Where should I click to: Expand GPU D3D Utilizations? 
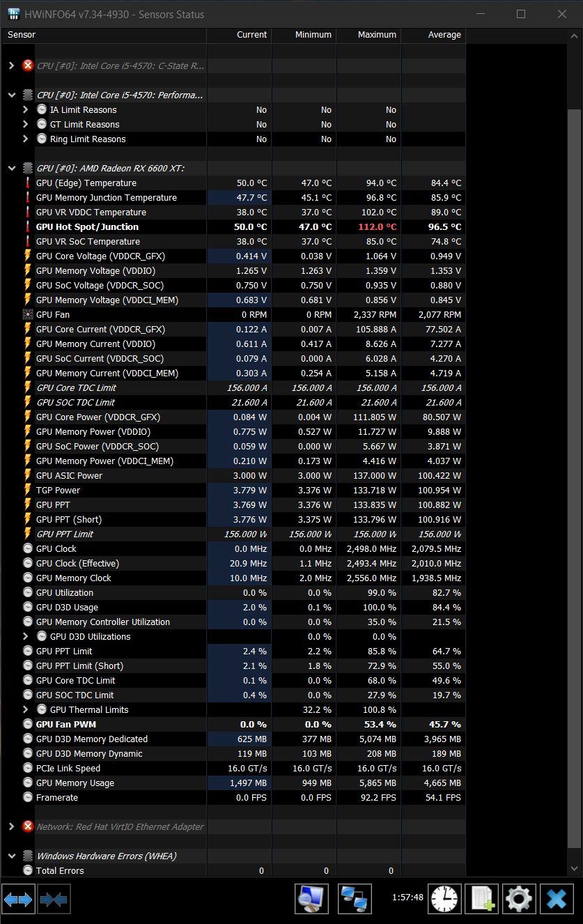click(26, 636)
